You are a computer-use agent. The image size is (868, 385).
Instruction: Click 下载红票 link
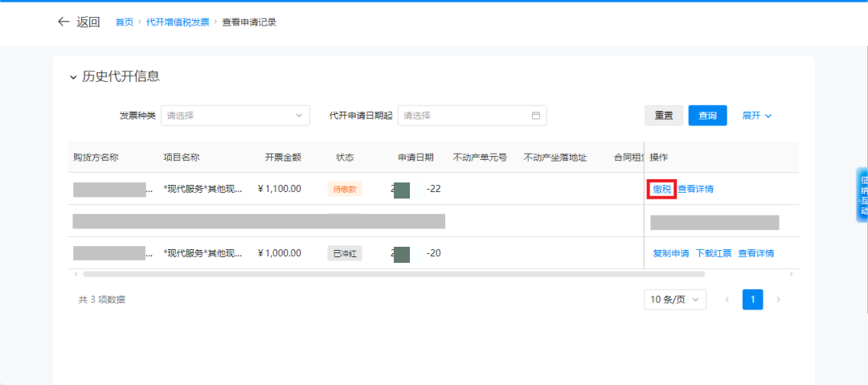tap(714, 254)
